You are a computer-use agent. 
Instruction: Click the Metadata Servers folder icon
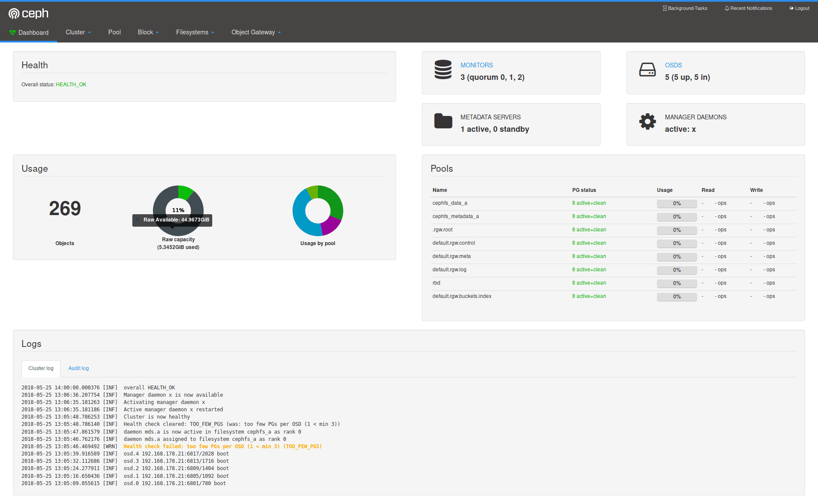tap(443, 121)
